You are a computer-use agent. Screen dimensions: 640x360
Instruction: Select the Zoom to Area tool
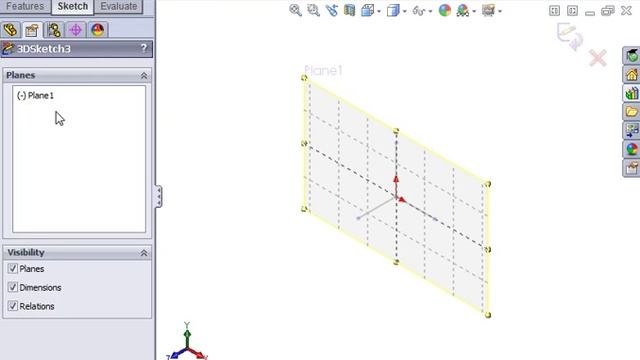pos(313,10)
